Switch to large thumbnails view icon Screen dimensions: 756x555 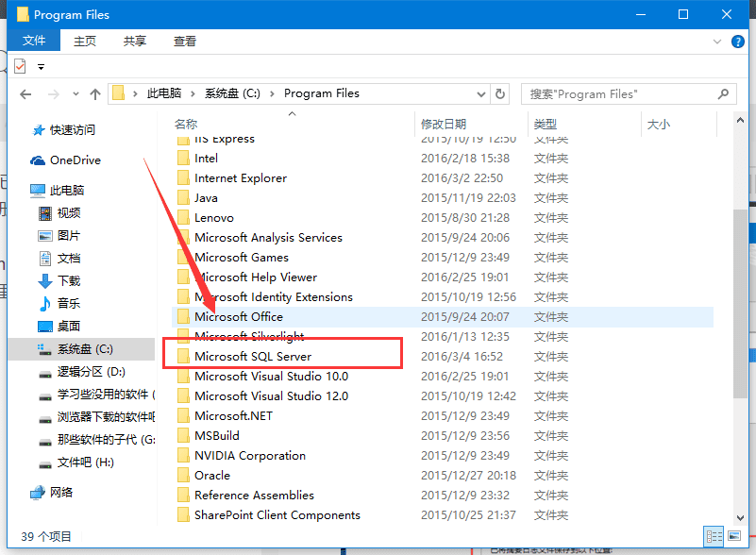(x=734, y=536)
